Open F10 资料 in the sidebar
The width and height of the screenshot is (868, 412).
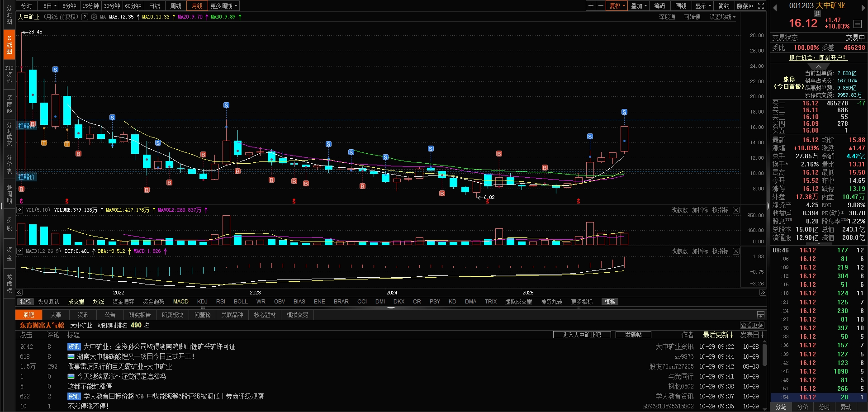click(9, 75)
